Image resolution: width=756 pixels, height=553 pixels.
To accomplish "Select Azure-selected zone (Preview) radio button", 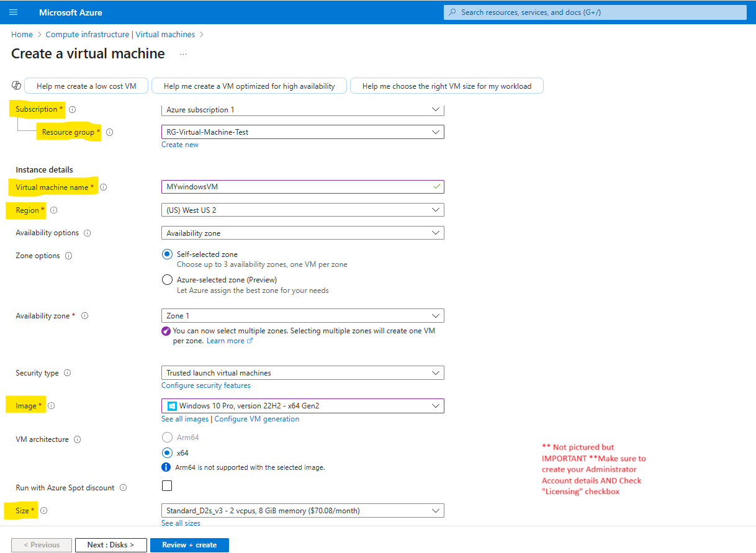I will pos(167,280).
